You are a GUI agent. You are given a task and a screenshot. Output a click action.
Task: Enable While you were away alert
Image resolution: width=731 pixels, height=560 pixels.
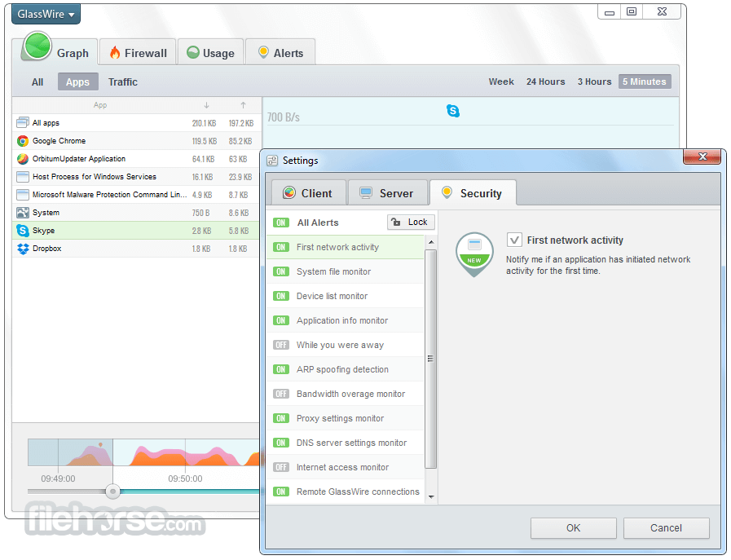(x=281, y=345)
